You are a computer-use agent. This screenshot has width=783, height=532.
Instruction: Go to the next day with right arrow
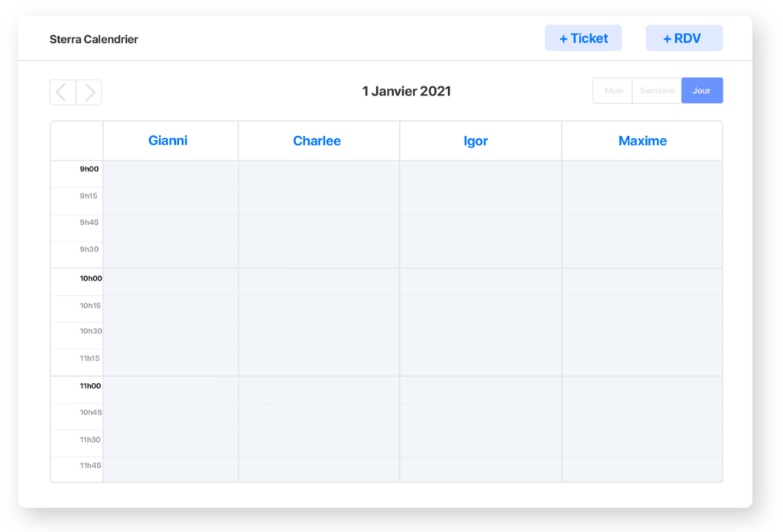click(89, 92)
